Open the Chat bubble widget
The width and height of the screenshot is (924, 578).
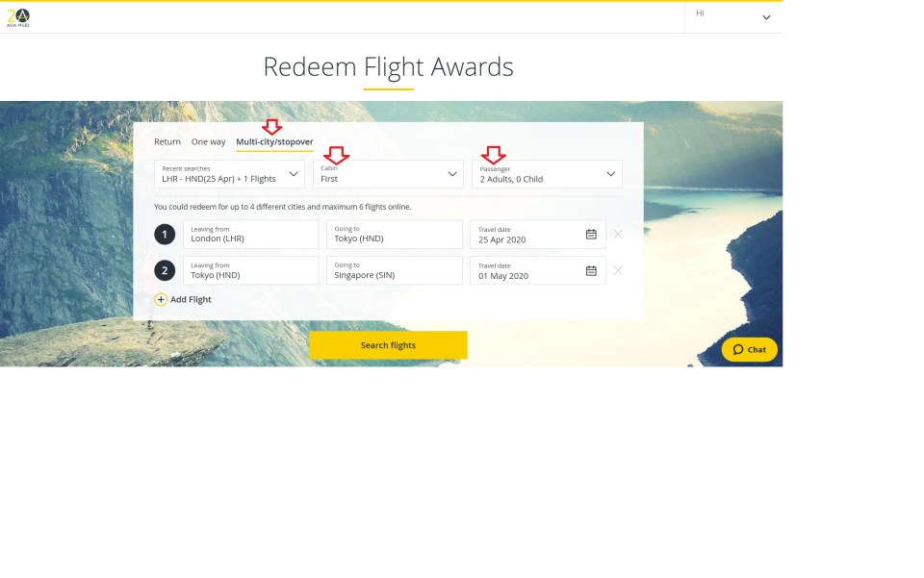click(x=749, y=349)
